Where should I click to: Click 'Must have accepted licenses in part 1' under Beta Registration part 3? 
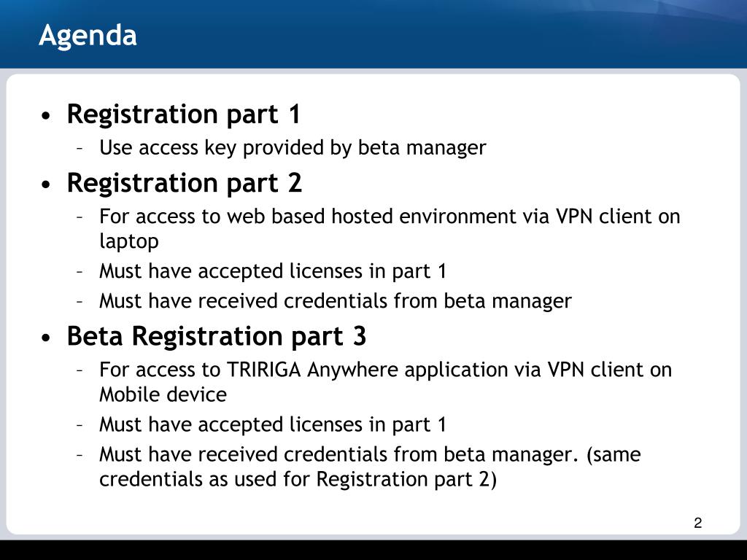tap(273, 425)
